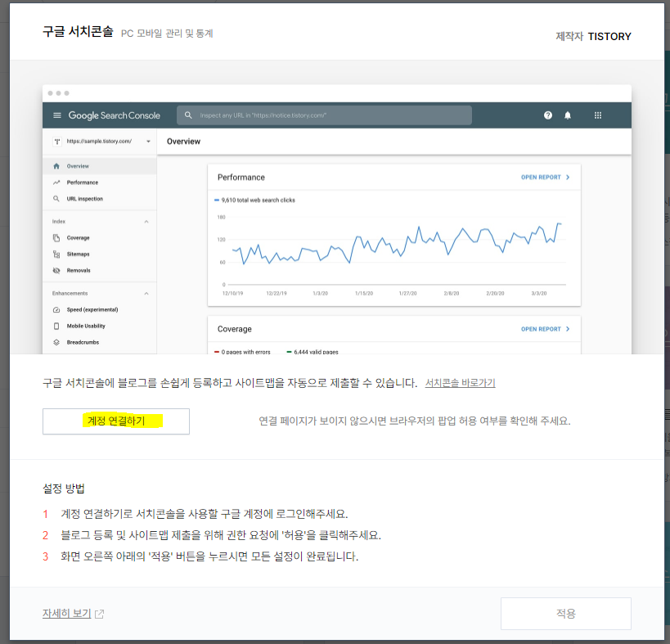The width and height of the screenshot is (670, 644).
Task: Click the external link icon beside 자세히 보기
Action: coord(99,614)
